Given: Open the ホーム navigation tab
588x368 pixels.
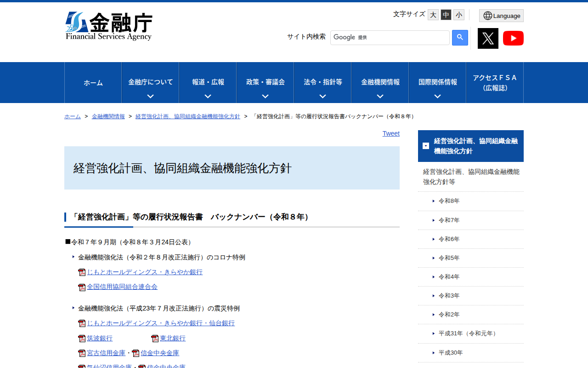Looking at the screenshot, I should 93,83.
